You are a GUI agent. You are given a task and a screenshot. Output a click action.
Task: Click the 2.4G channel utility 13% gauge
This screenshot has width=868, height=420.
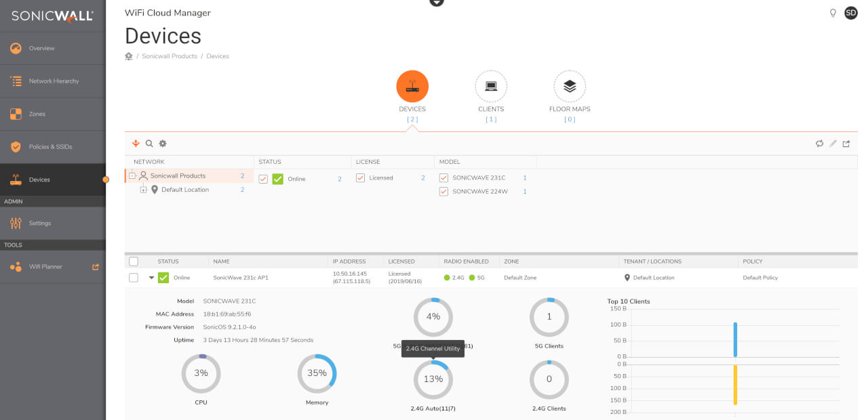433,379
